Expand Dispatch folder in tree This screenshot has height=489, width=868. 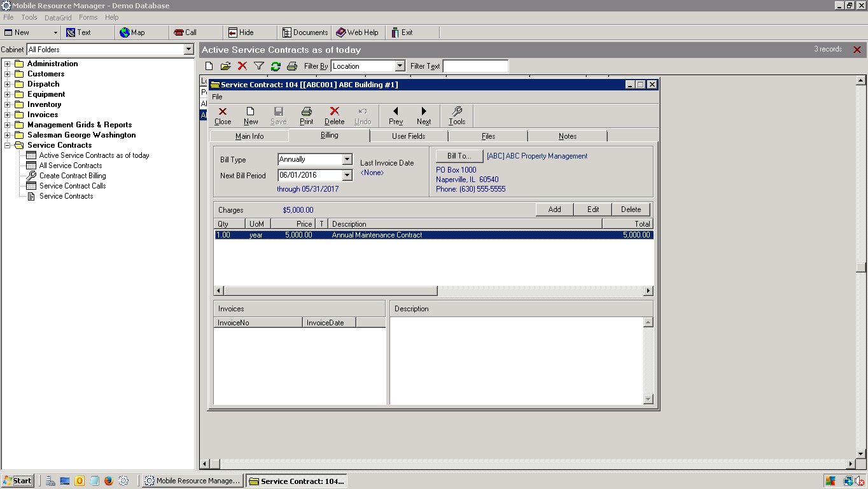pyautogui.click(x=8, y=84)
